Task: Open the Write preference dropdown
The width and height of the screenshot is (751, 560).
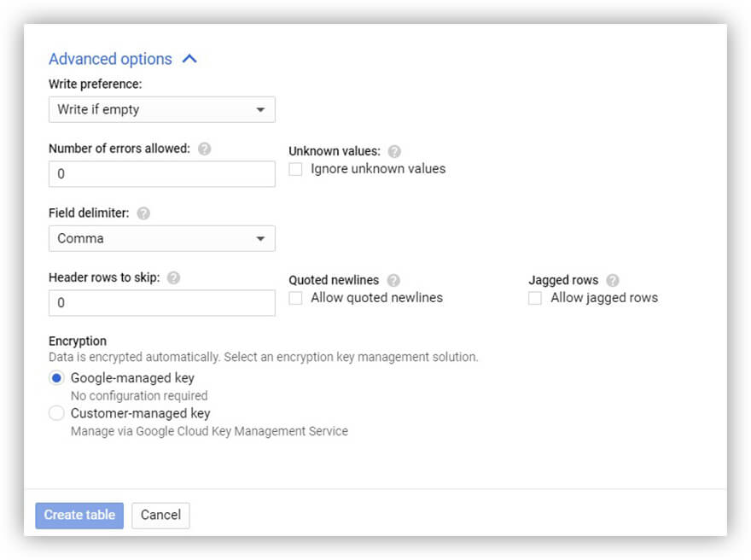Action: (162, 110)
